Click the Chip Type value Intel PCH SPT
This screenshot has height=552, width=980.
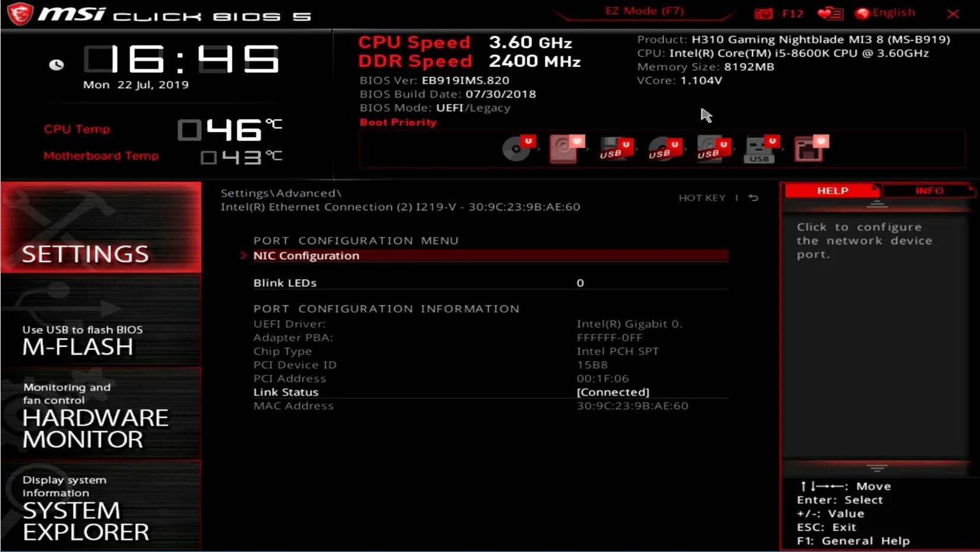pos(617,352)
